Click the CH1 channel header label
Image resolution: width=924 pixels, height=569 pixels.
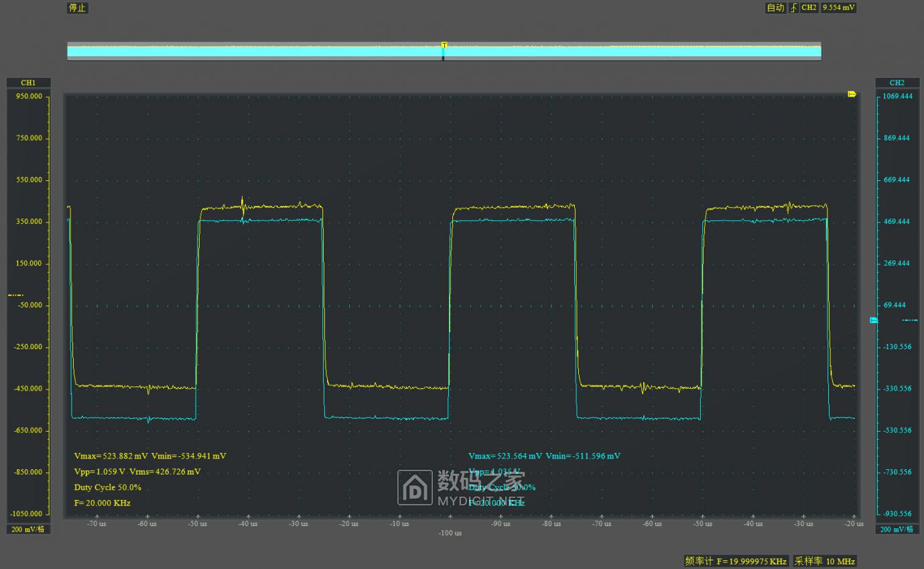click(28, 82)
